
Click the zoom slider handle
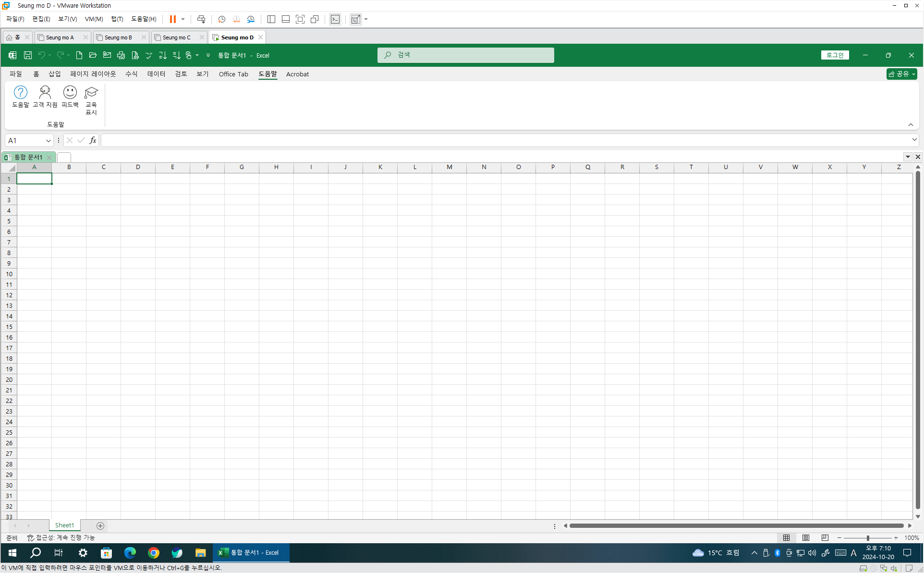pos(868,538)
